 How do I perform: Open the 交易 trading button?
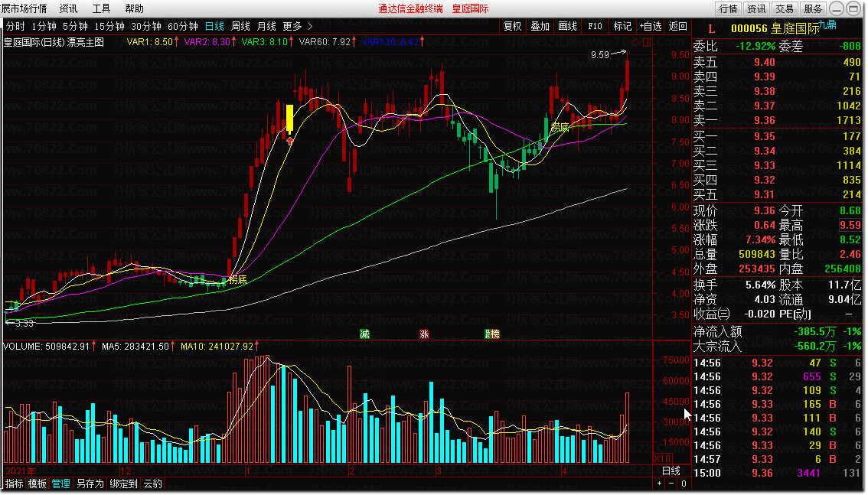pyautogui.click(x=785, y=8)
